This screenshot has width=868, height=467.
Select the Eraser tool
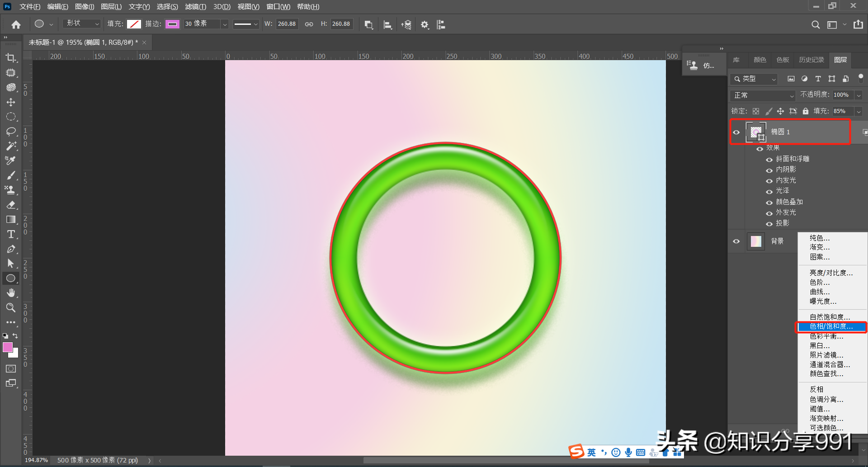pos(11,205)
